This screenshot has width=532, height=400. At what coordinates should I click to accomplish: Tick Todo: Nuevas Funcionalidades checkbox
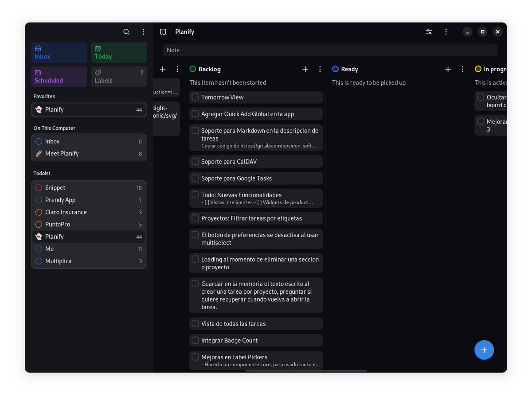click(195, 194)
